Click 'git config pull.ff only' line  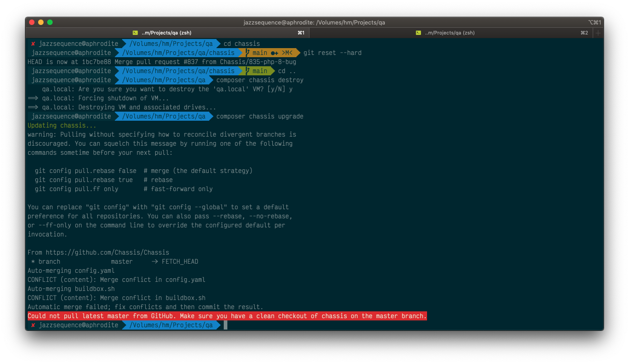pos(123,189)
